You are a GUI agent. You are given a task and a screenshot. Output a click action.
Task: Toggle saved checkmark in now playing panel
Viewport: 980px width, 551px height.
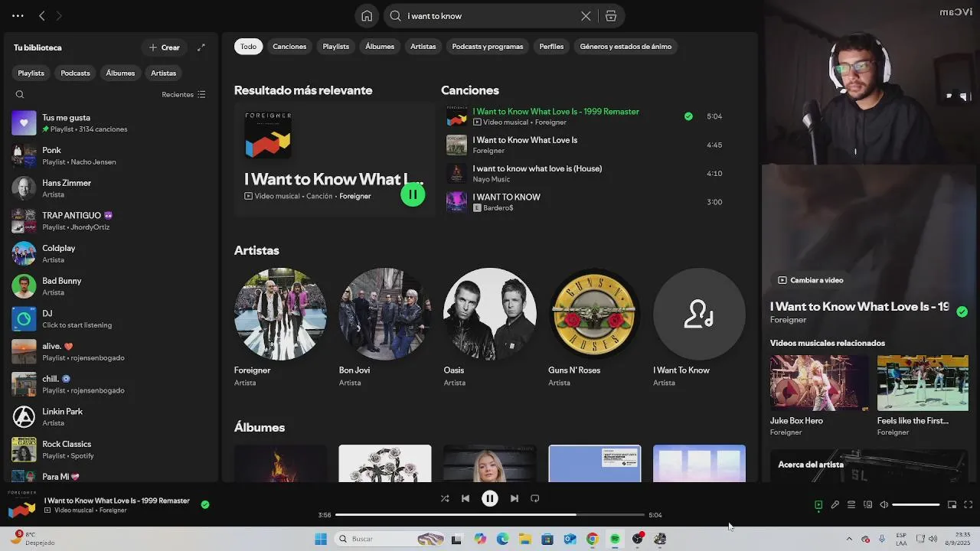(962, 311)
